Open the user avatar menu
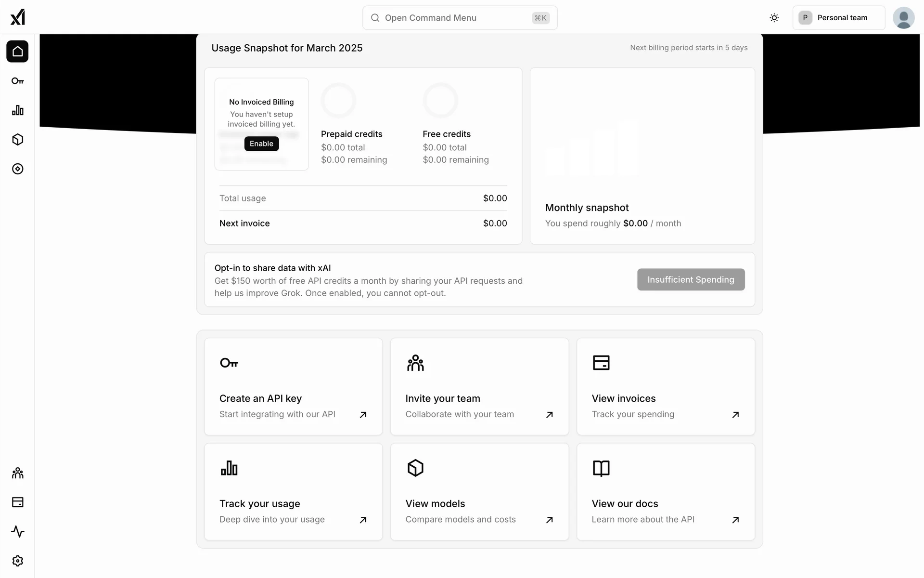 click(x=903, y=18)
